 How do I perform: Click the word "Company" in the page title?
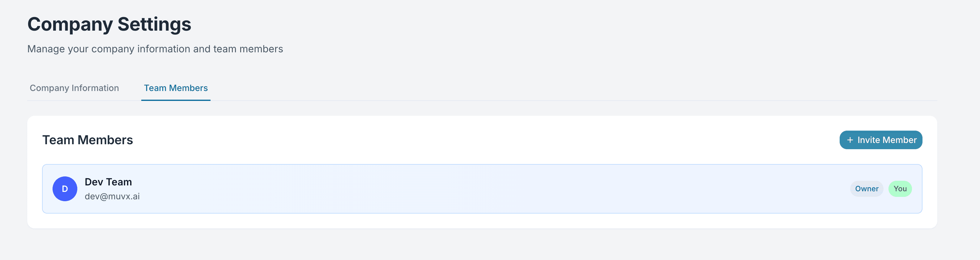click(x=70, y=24)
